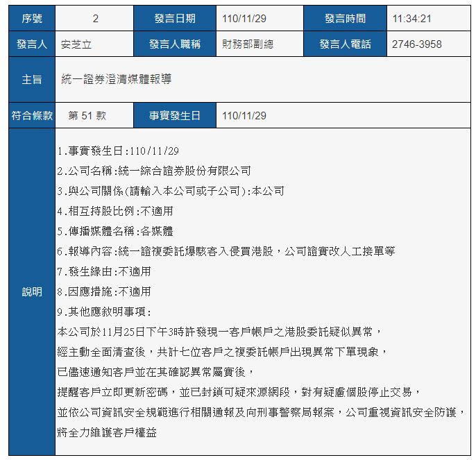This screenshot has width=476, height=460.
Task: Click the final line 將全力維護客戶權益
Action: pos(107,432)
